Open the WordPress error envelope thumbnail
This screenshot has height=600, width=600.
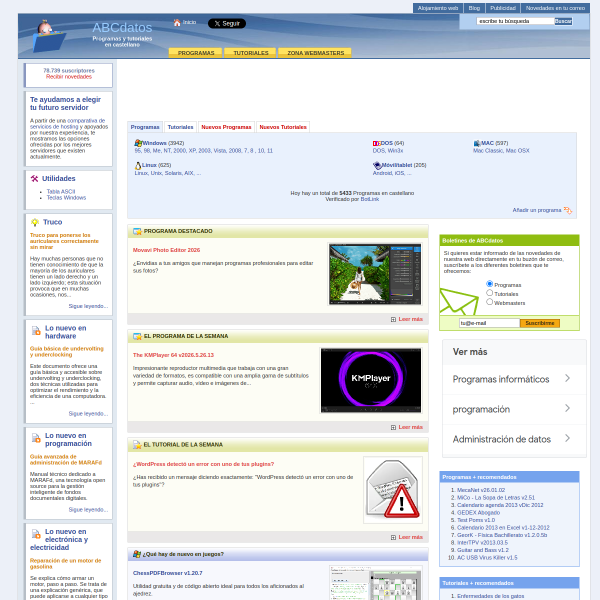pyautogui.click(x=393, y=490)
